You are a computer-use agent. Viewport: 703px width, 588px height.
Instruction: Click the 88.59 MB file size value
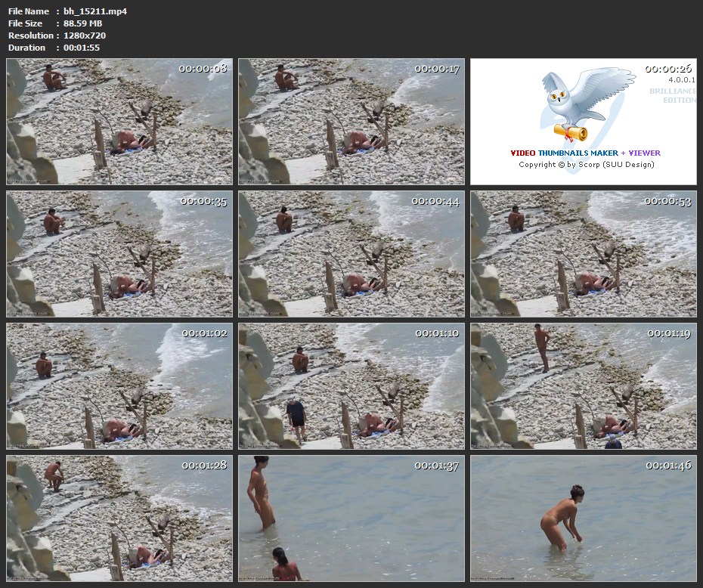[82, 23]
